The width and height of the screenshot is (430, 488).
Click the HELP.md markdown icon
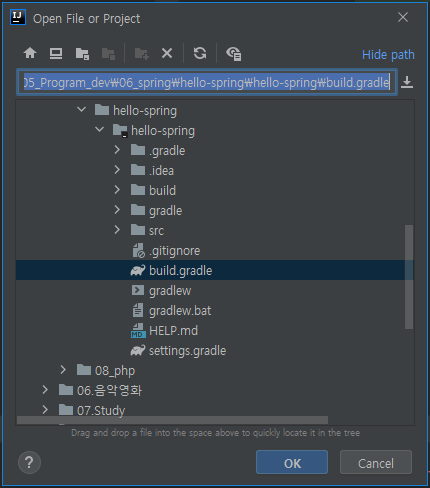point(138,331)
